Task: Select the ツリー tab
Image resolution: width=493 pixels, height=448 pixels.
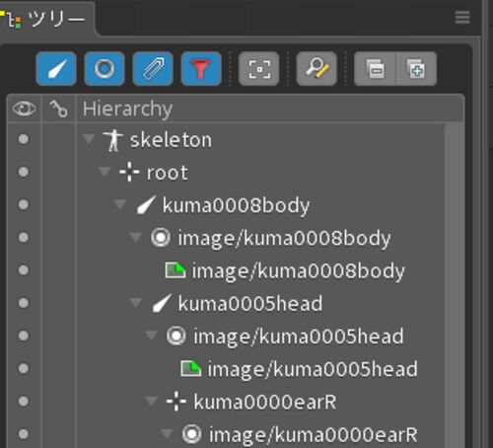Action: [43, 19]
